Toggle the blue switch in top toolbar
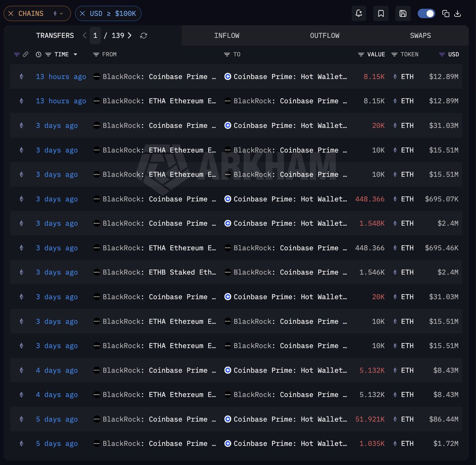This screenshot has height=465, width=476. [426, 13]
